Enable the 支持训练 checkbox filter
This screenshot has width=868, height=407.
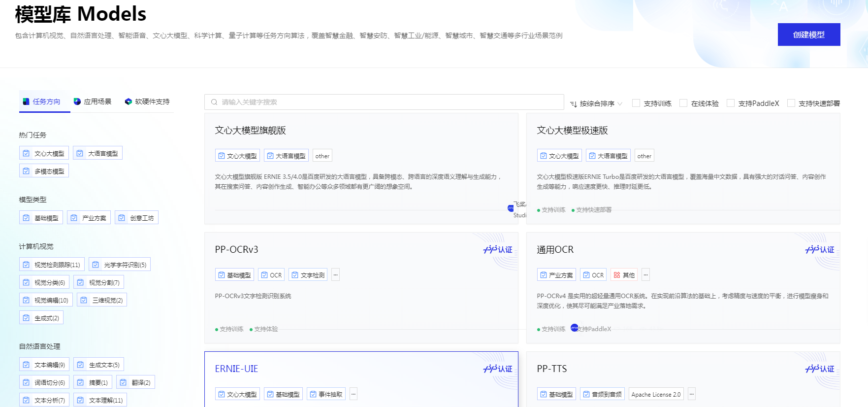click(636, 103)
